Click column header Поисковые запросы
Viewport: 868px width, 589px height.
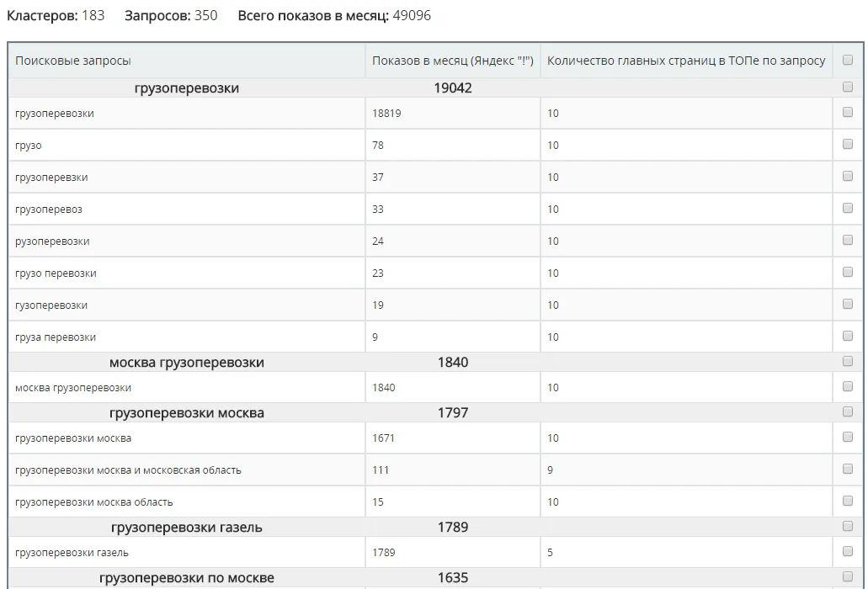click(x=73, y=61)
